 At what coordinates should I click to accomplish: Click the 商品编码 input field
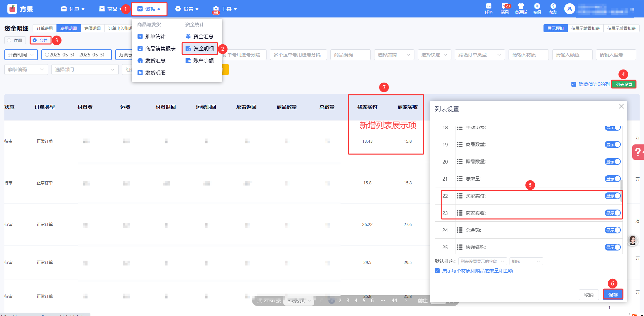coord(350,55)
